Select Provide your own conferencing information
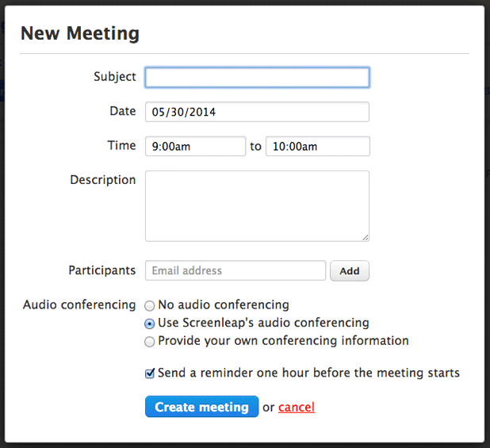490x448 pixels. [150, 342]
